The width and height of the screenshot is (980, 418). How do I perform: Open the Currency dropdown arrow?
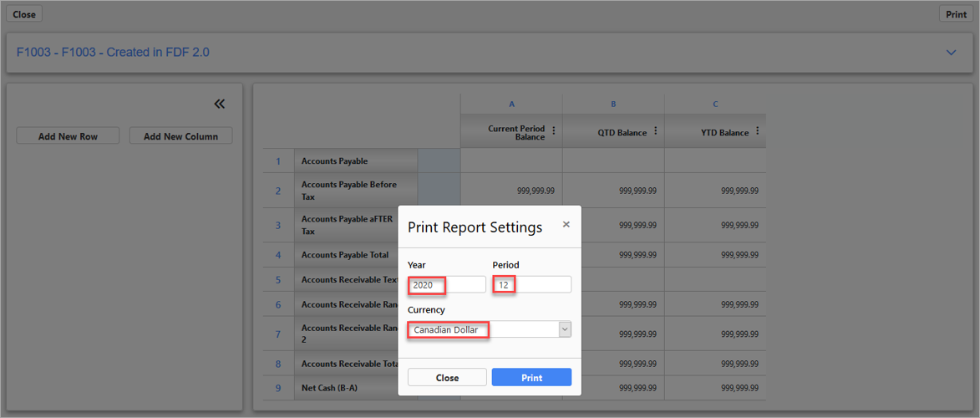[x=565, y=329]
